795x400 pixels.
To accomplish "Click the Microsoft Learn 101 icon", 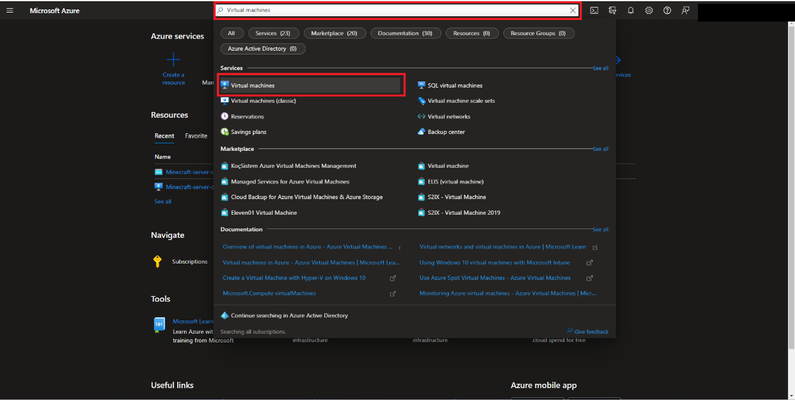I will pos(159,325).
